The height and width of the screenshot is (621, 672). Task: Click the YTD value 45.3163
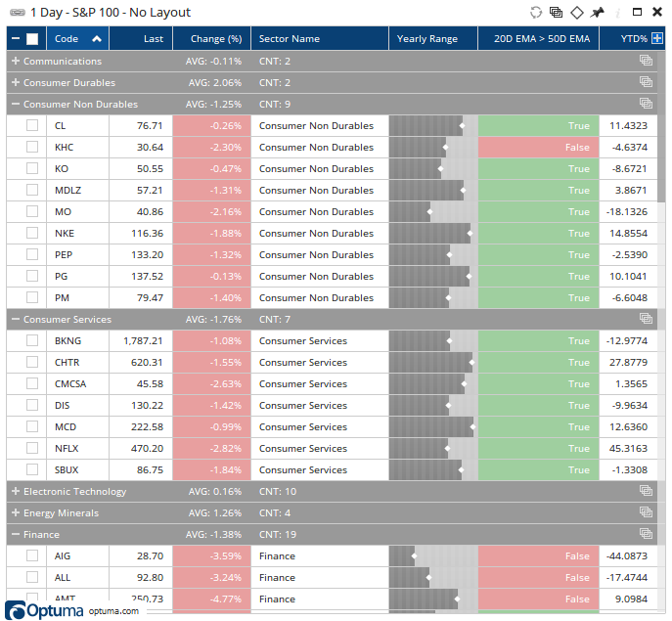click(x=628, y=448)
